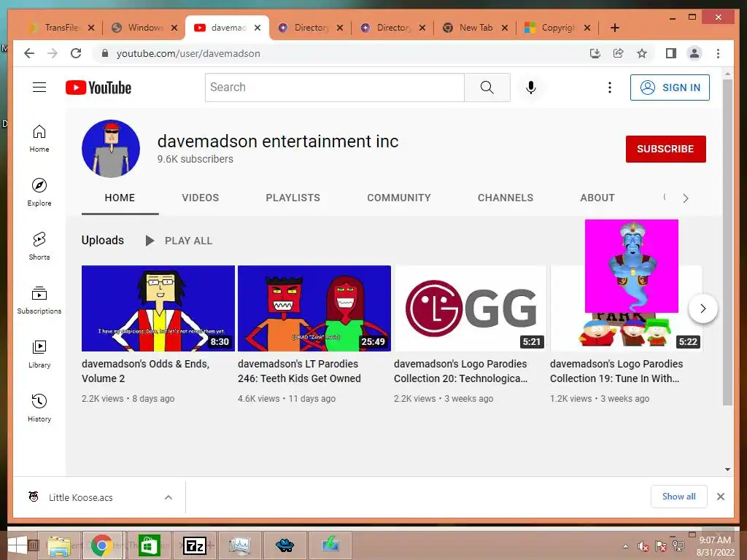
Task: Activate voice search microphone
Action: click(531, 87)
